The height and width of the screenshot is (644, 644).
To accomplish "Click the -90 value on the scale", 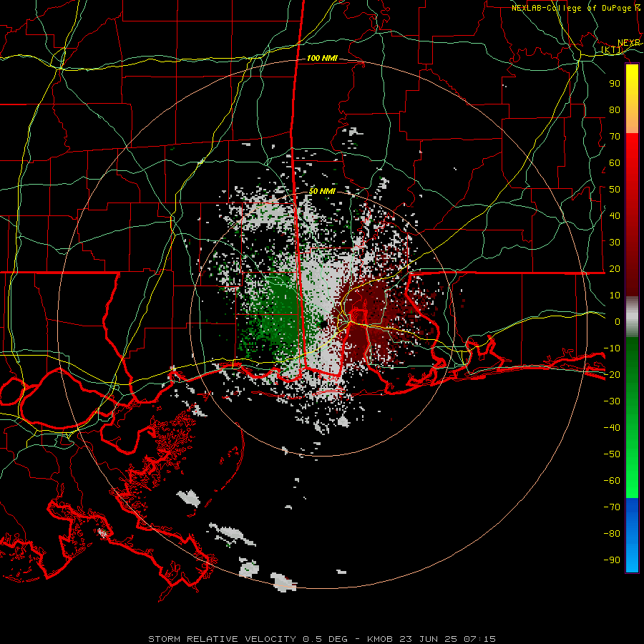I will tap(612, 560).
